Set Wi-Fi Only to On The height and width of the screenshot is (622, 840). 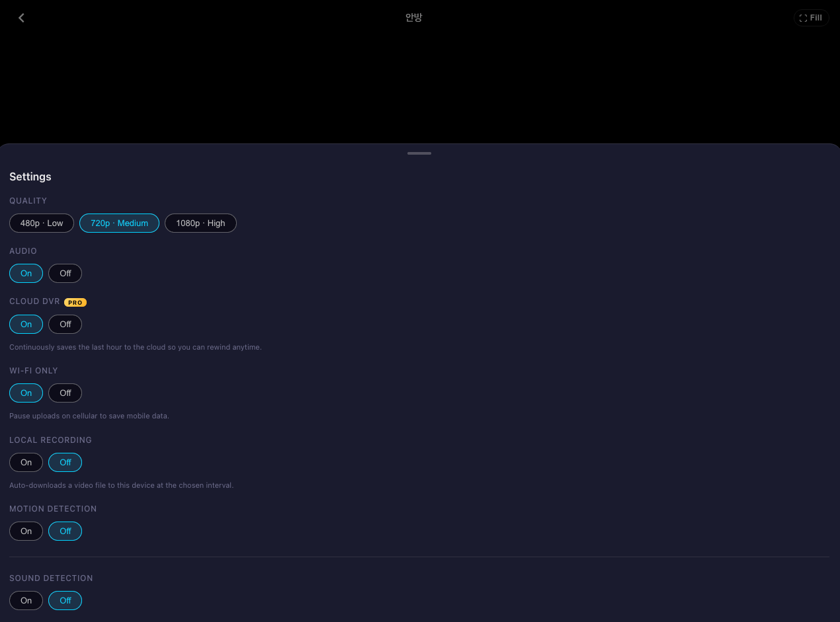click(x=26, y=393)
